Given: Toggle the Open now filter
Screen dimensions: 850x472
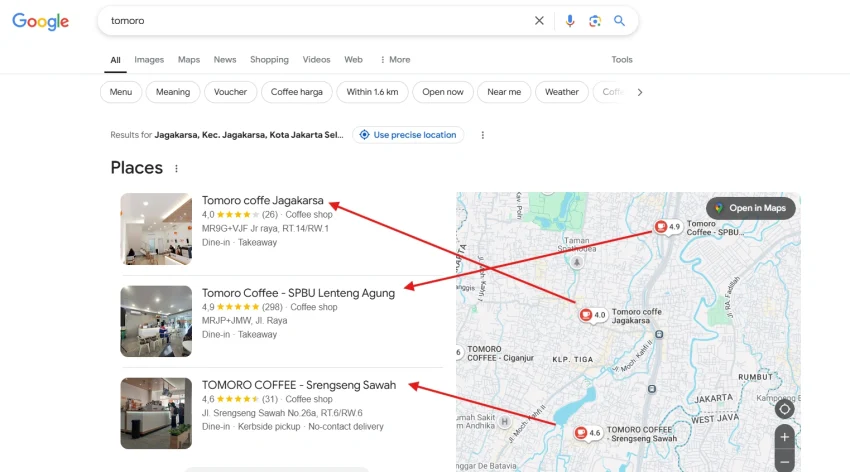Looking at the screenshot, I should point(443,92).
